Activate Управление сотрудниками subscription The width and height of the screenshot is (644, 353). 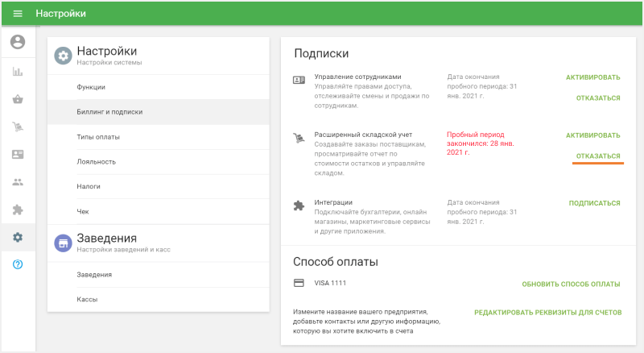pyautogui.click(x=593, y=77)
